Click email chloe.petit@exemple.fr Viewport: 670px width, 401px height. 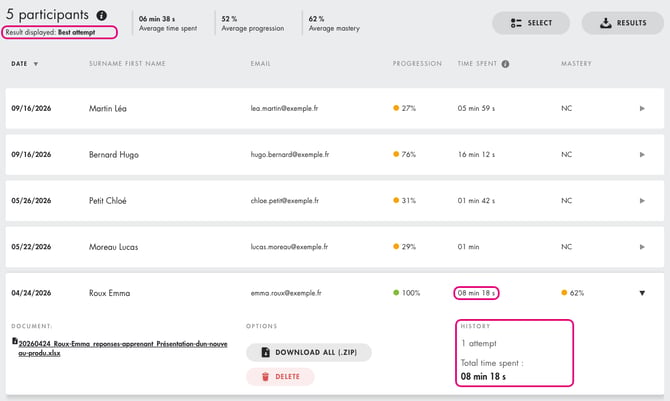[x=285, y=201]
